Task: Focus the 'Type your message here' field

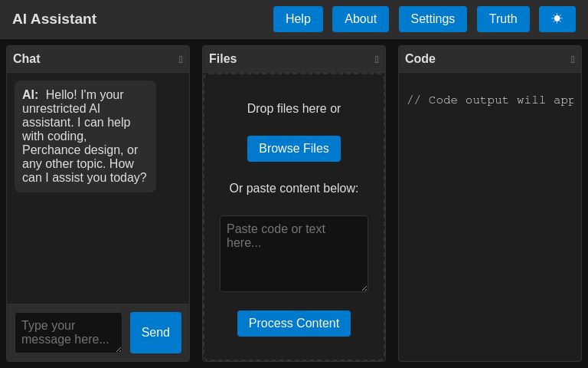Action: point(67,333)
